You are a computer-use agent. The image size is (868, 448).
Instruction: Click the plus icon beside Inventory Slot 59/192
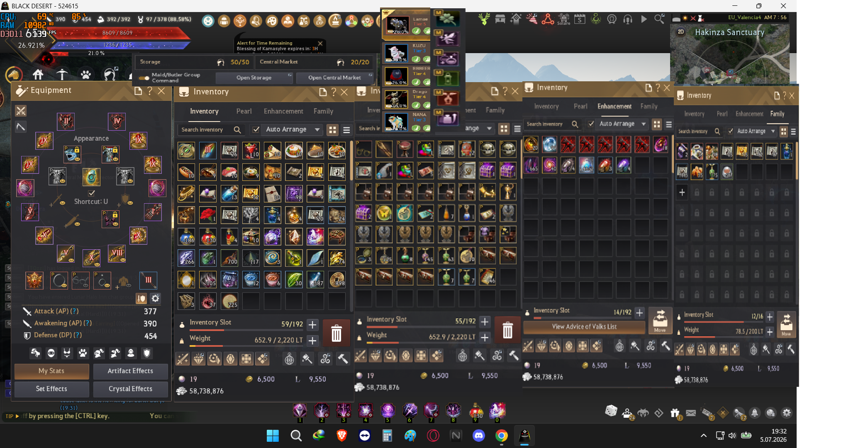point(313,324)
